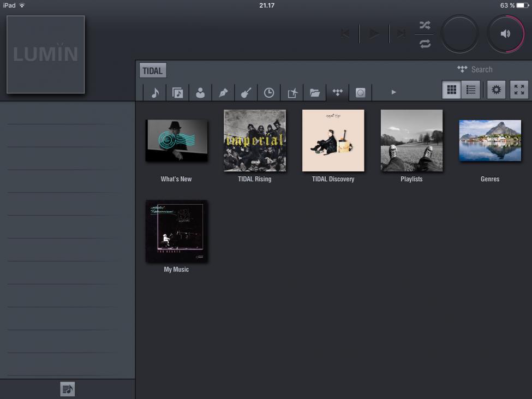
Task: Toggle repeat playback
Action: coord(425,44)
